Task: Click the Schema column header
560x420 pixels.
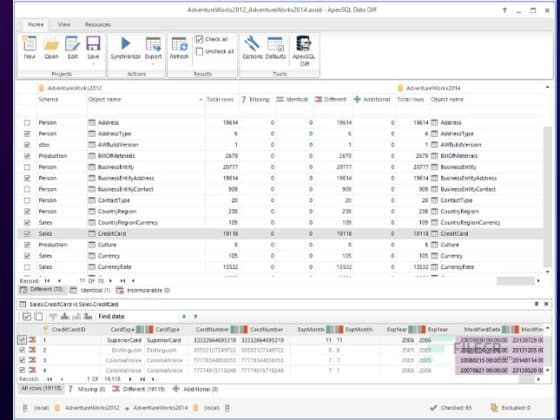Action: [49, 100]
